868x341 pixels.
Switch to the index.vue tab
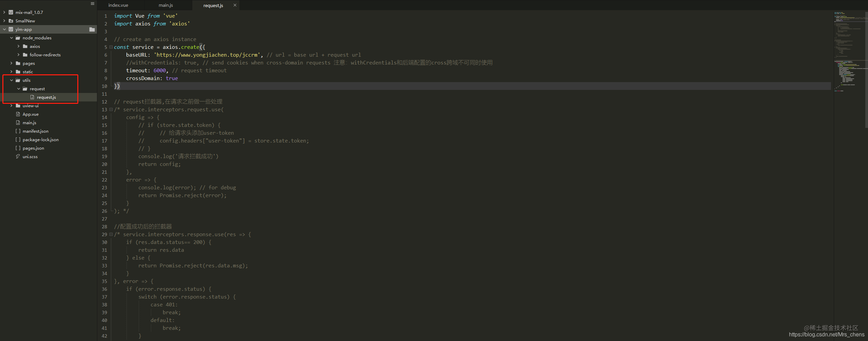click(118, 5)
